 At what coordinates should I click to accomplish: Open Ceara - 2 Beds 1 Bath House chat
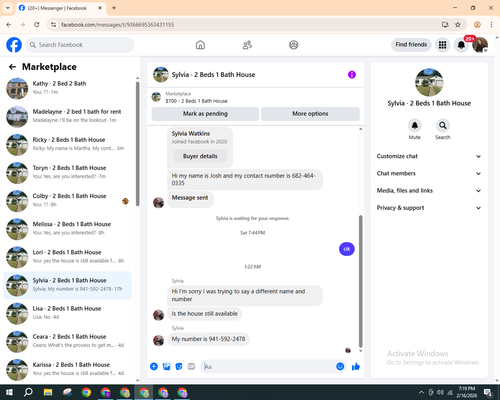pos(68,341)
